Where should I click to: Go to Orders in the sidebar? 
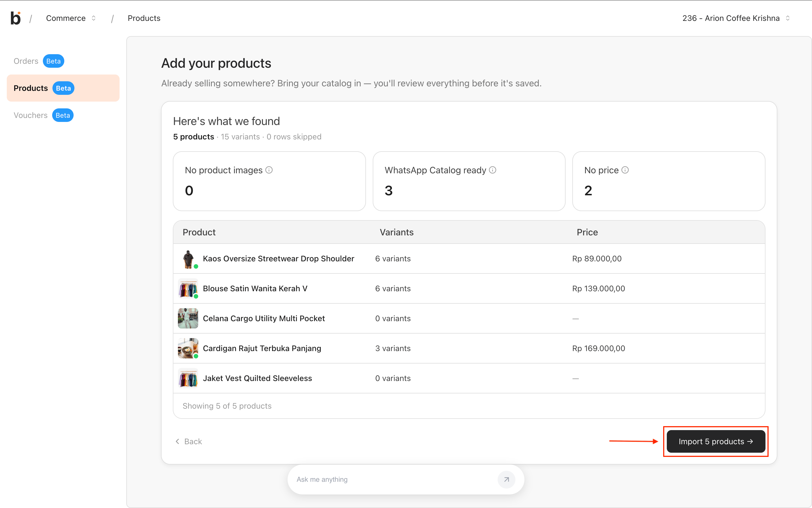(26, 61)
